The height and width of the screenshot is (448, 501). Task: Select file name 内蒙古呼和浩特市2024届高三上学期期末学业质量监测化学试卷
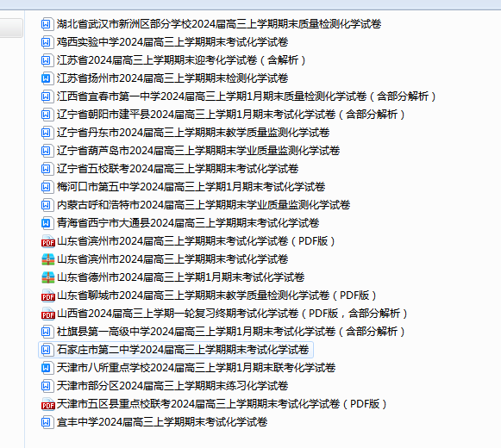[204, 205]
